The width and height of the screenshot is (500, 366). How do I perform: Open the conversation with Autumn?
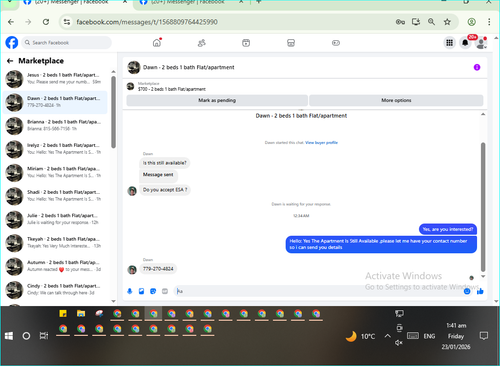tap(55, 266)
